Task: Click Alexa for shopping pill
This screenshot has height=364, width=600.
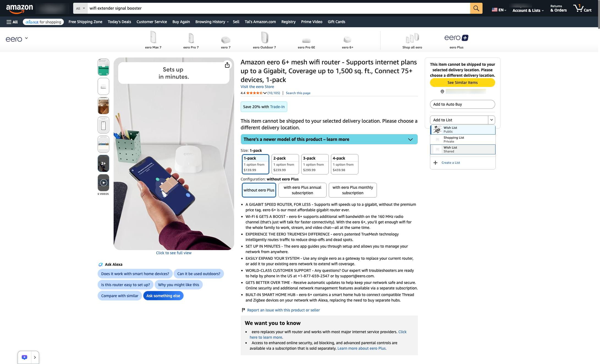Action: coord(43,22)
